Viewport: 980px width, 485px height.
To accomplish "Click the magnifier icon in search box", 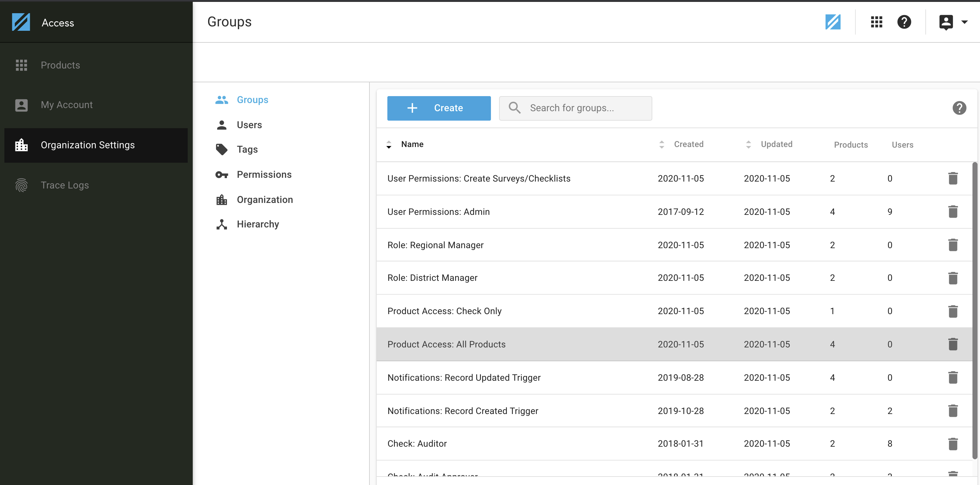I will 514,108.
